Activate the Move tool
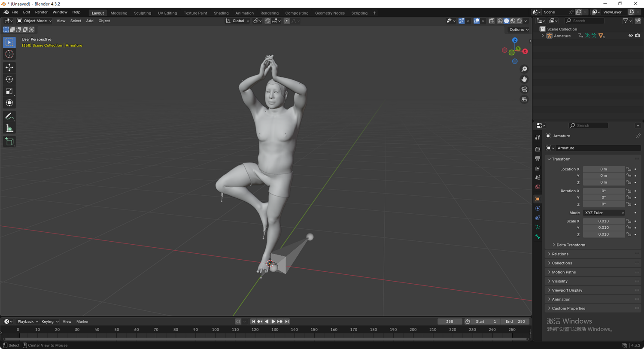The width and height of the screenshot is (644, 349). (x=9, y=67)
